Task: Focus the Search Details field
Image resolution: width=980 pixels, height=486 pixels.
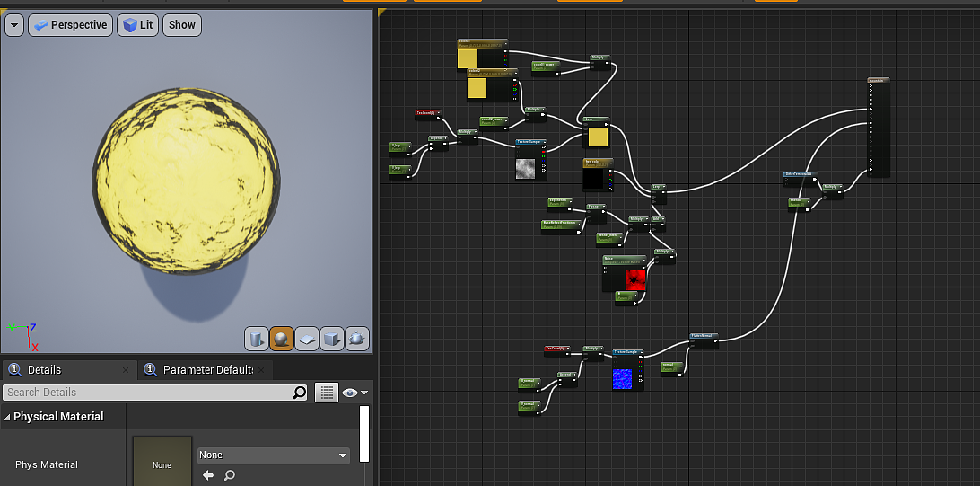Action: (155, 393)
